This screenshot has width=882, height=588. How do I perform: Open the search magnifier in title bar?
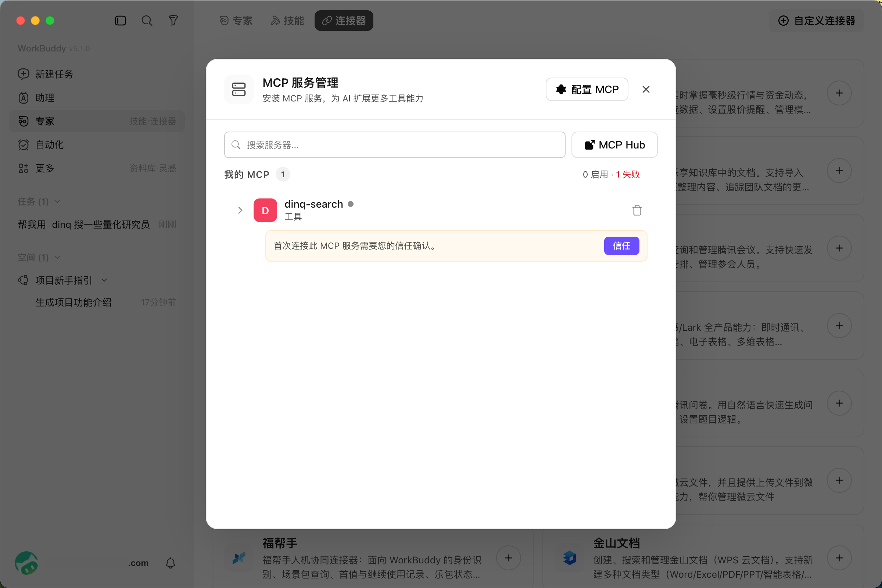coord(147,21)
